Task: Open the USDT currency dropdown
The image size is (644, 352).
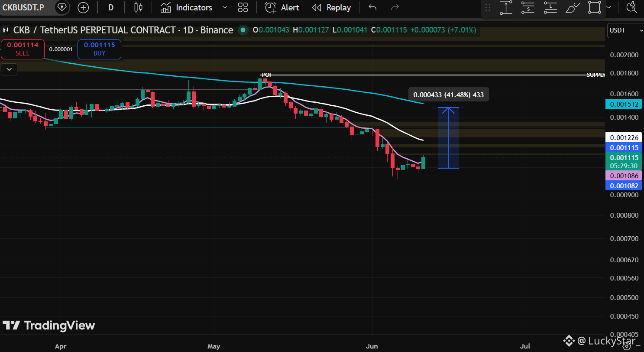Action: click(625, 30)
